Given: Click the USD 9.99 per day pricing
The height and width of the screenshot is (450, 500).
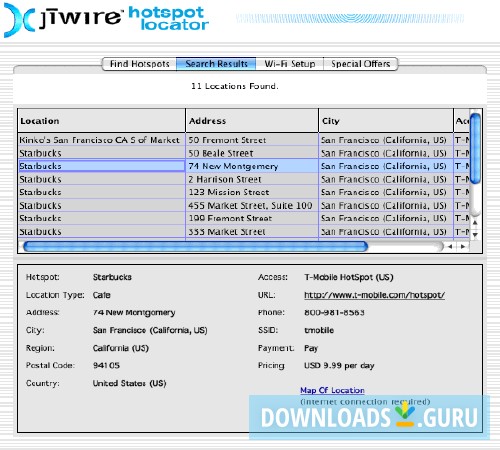Looking at the screenshot, I should [339, 366].
